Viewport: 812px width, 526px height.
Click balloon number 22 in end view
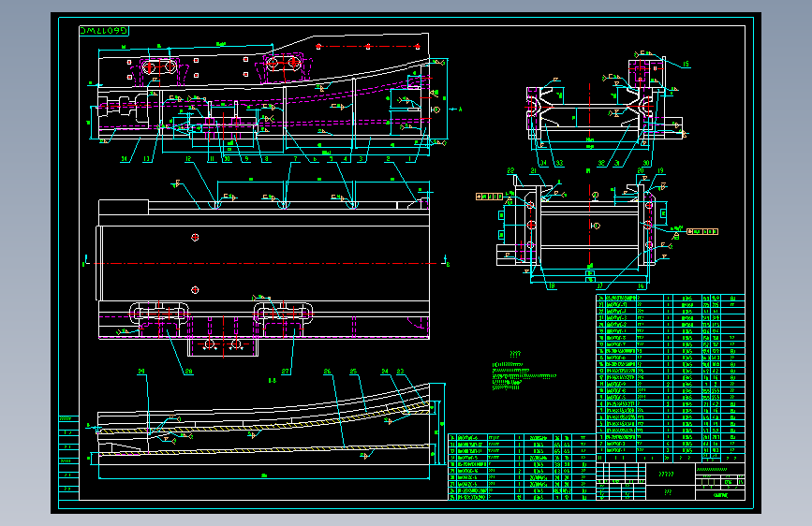[510, 170]
